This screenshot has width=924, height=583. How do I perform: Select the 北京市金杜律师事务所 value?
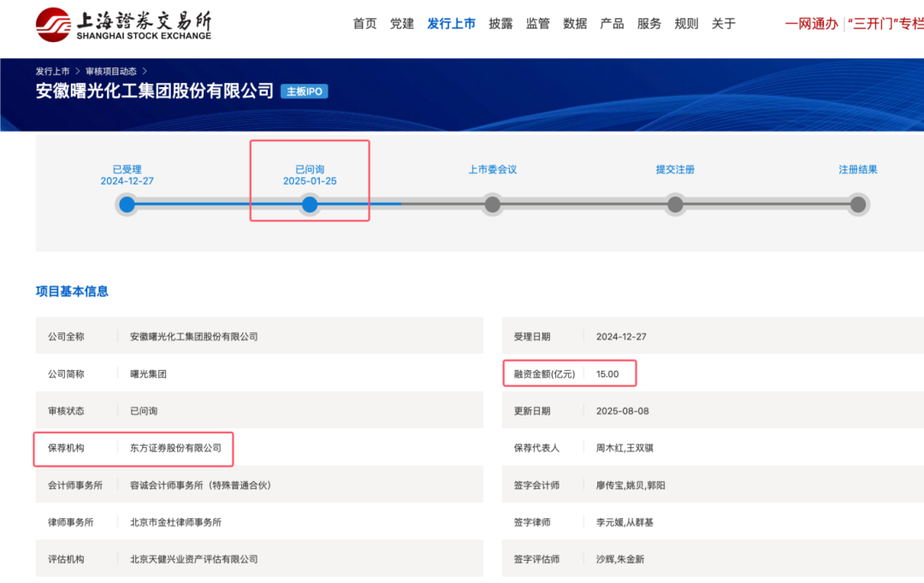point(175,522)
